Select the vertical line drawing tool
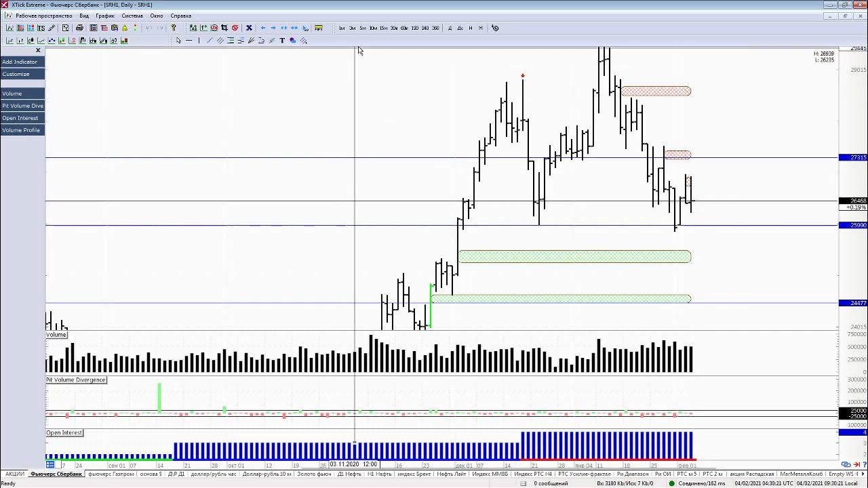The height and width of the screenshot is (488, 868). pos(199,41)
